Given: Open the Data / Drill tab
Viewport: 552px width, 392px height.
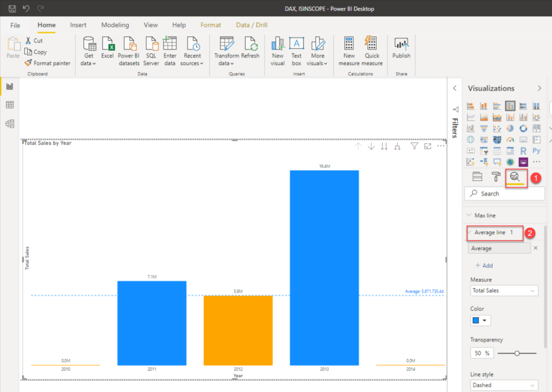Looking at the screenshot, I should coord(252,25).
